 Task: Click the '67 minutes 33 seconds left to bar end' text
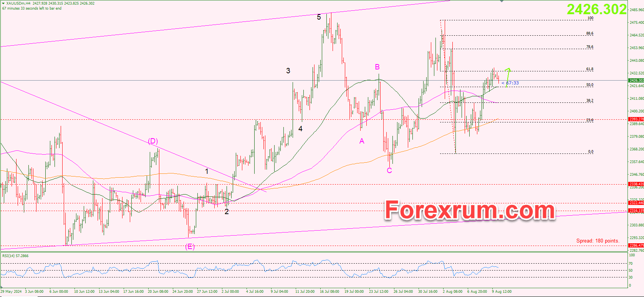pyautogui.click(x=32, y=8)
